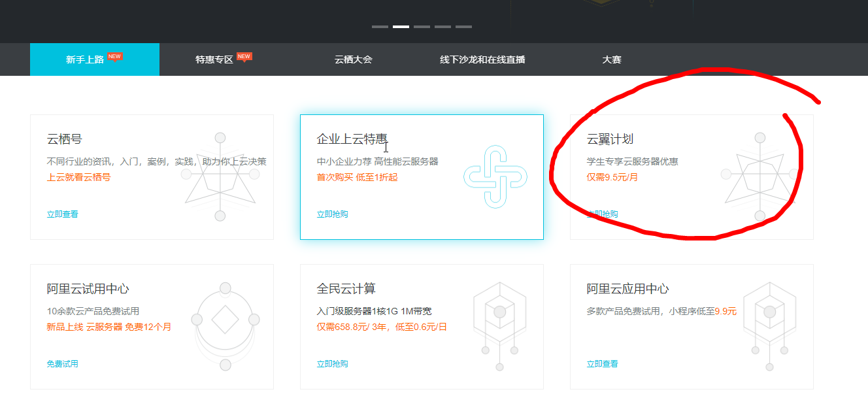Open the 阿里云试用中心 card title
Image resolution: width=868 pixels, height=415 pixels.
tap(88, 289)
